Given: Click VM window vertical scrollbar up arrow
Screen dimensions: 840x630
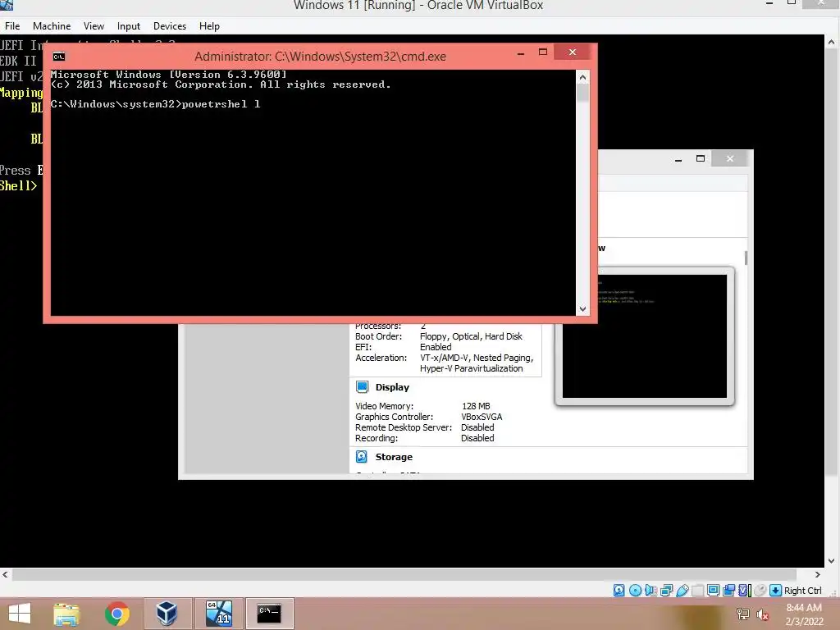Looking at the screenshot, I should [832, 42].
